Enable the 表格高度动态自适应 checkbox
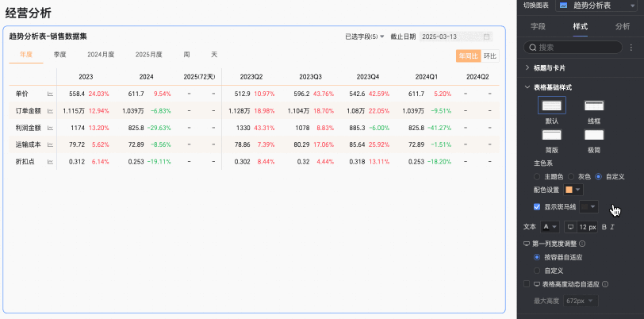 527,284
